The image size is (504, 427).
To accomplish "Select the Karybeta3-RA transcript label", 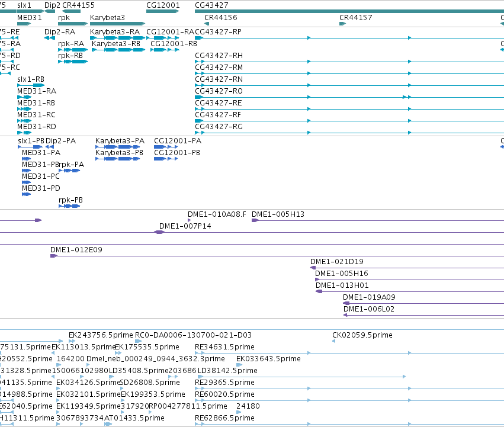I will click(115, 32).
